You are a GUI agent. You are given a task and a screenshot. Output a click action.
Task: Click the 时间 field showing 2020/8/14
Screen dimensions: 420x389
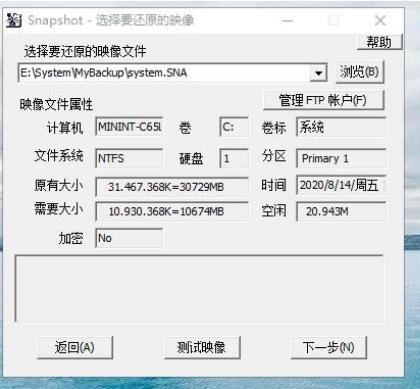[x=341, y=185]
